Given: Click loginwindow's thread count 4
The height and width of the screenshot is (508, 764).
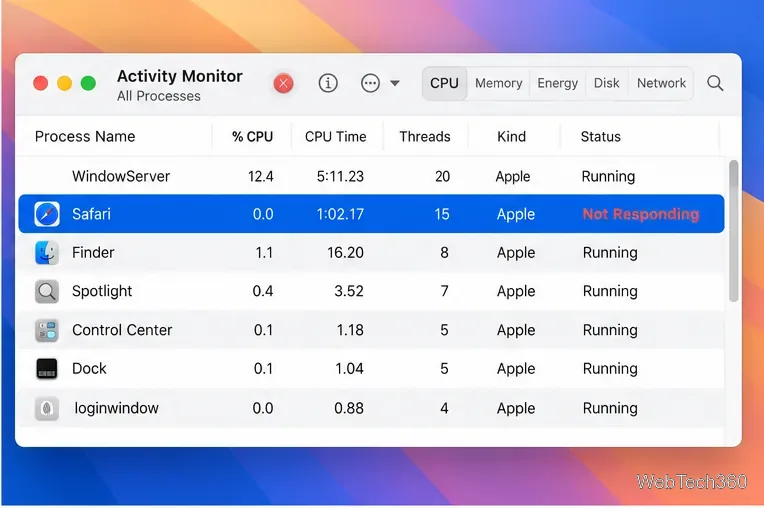Looking at the screenshot, I should point(444,408).
